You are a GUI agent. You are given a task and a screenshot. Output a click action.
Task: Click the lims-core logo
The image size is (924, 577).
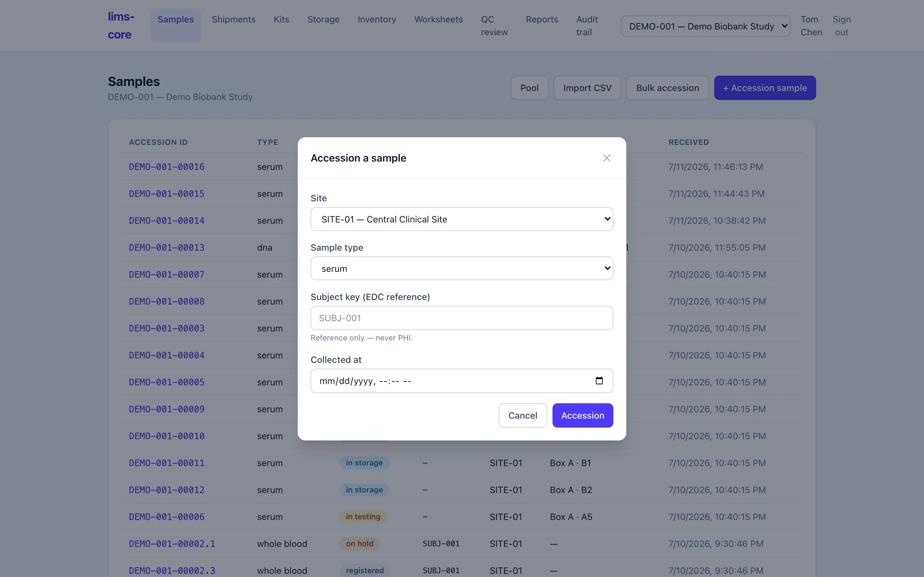point(121,26)
